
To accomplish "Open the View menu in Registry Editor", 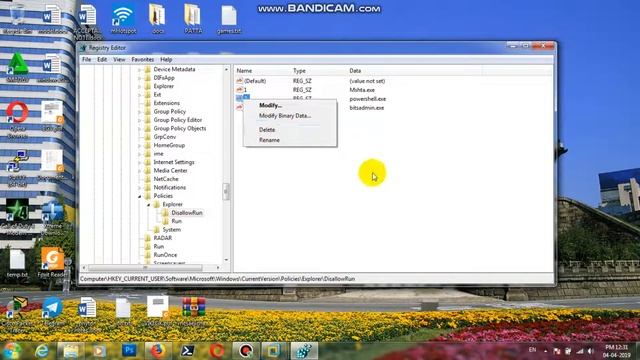I will click(119, 60).
